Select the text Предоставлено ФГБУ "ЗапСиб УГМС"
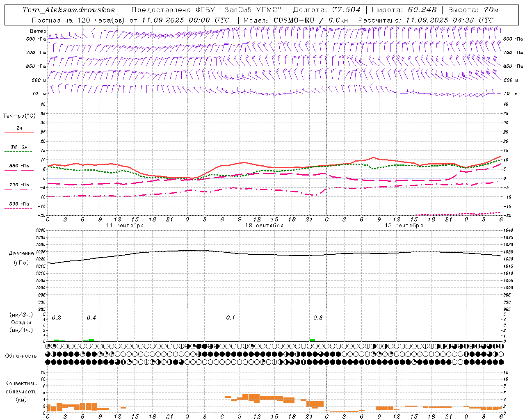 pos(207,10)
